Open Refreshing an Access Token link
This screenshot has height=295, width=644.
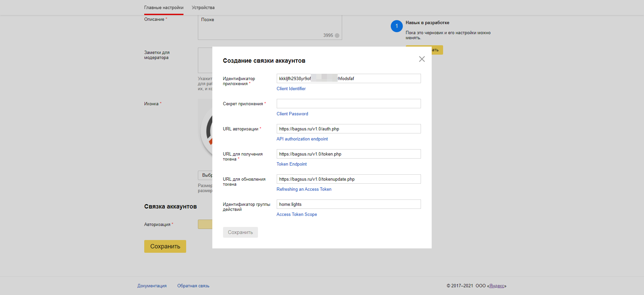304,189
